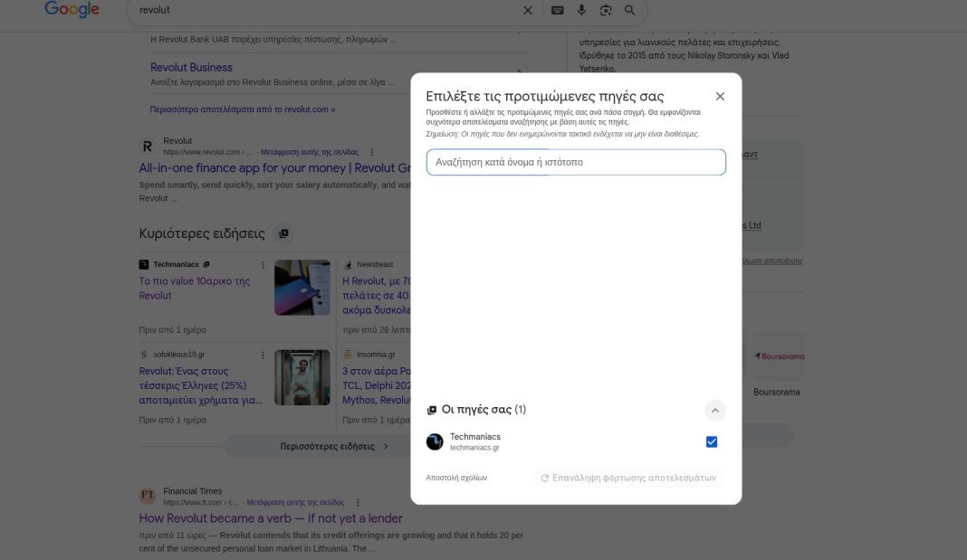Uncheck the Techmaniacs preferred source checkbox

[x=711, y=441]
